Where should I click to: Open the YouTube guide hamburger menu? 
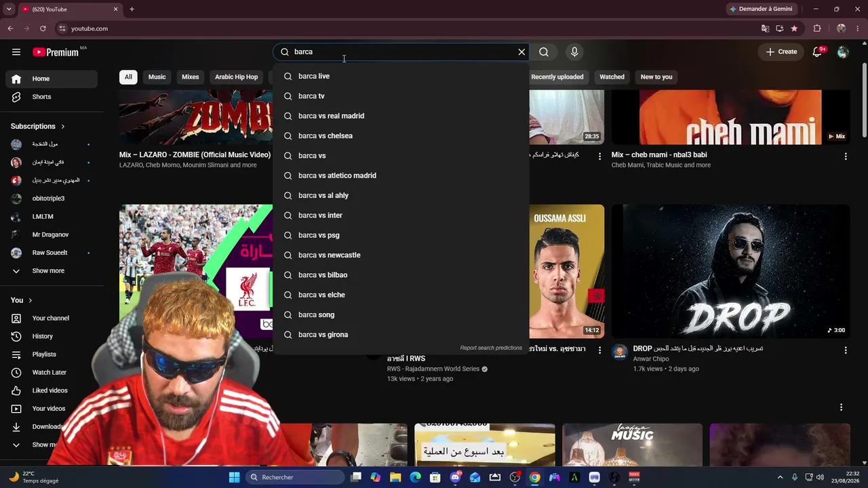pos(16,52)
